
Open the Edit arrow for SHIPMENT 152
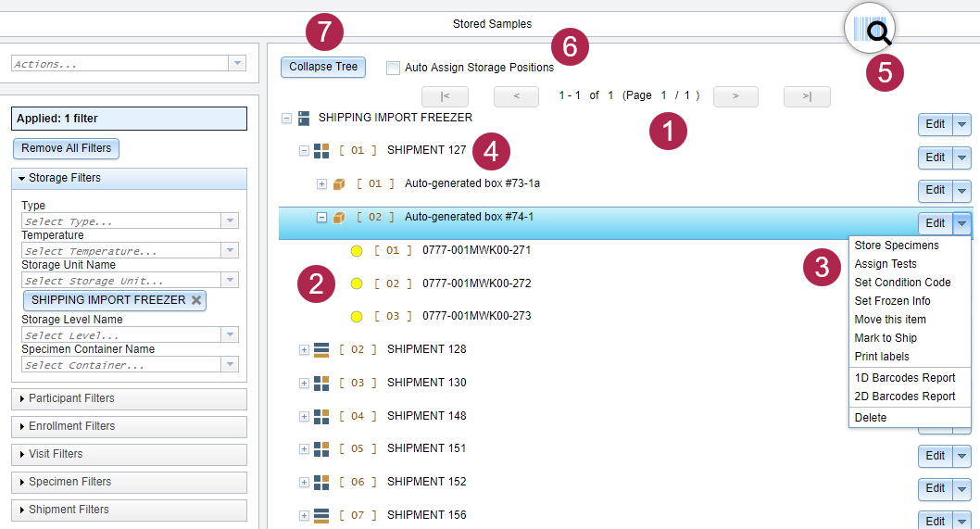click(961, 488)
